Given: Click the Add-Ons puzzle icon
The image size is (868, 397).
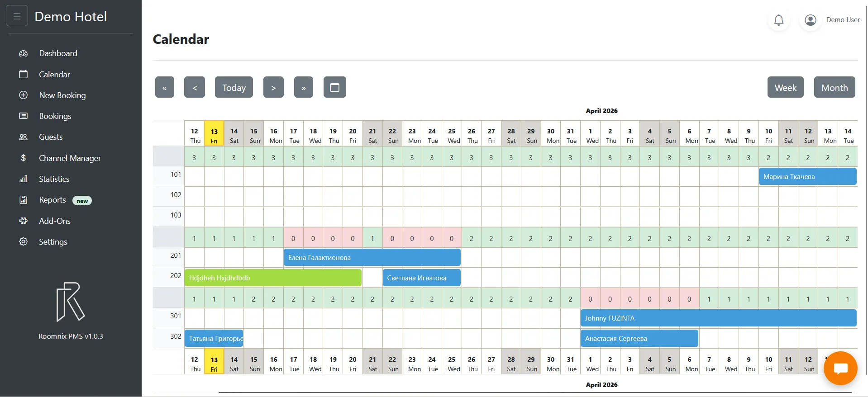Looking at the screenshot, I should (x=24, y=221).
